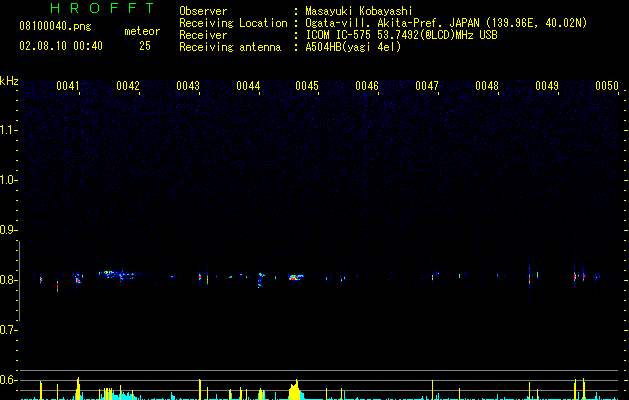The image size is (629, 400).
Task: Click the A504HB(yagi 4el) antenna text
Action: click(x=353, y=47)
